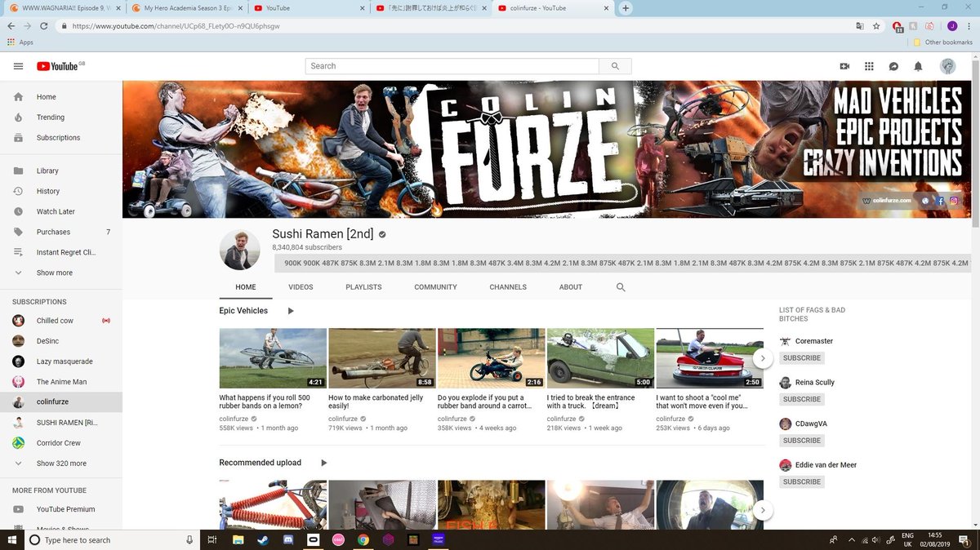Click the channel search magnifier icon
The image size is (980, 550).
621,287
